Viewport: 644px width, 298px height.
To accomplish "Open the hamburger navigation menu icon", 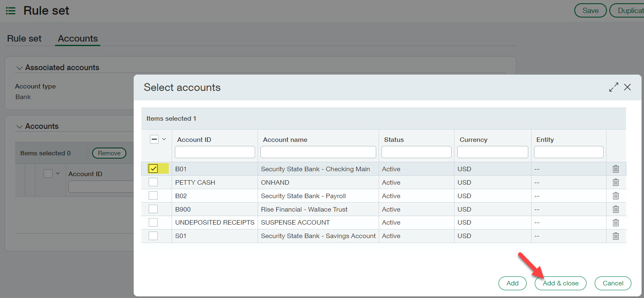I will [11, 11].
